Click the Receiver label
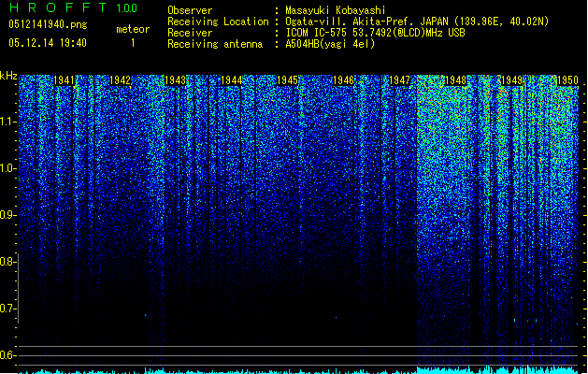 tap(190, 33)
